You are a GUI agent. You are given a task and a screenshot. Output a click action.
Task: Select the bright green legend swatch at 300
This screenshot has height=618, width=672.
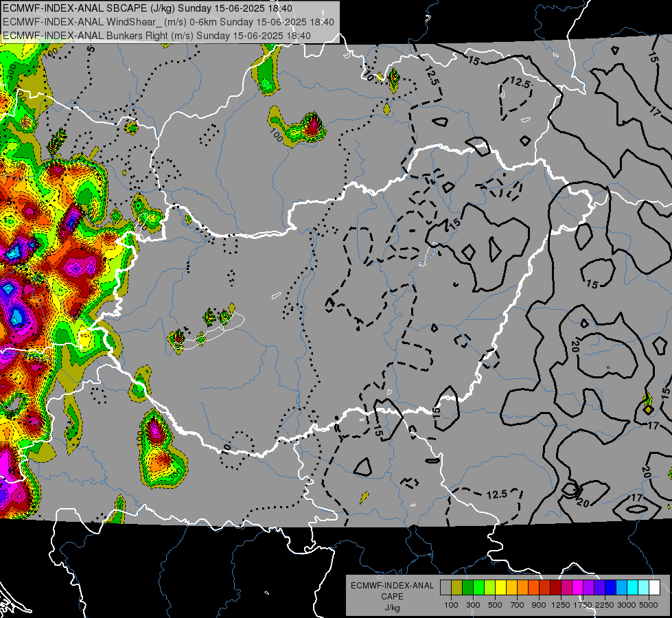coord(478,587)
